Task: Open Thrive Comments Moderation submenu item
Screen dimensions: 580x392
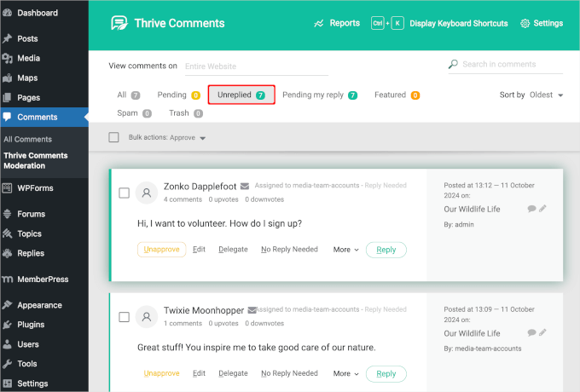Action: point(36,160)
